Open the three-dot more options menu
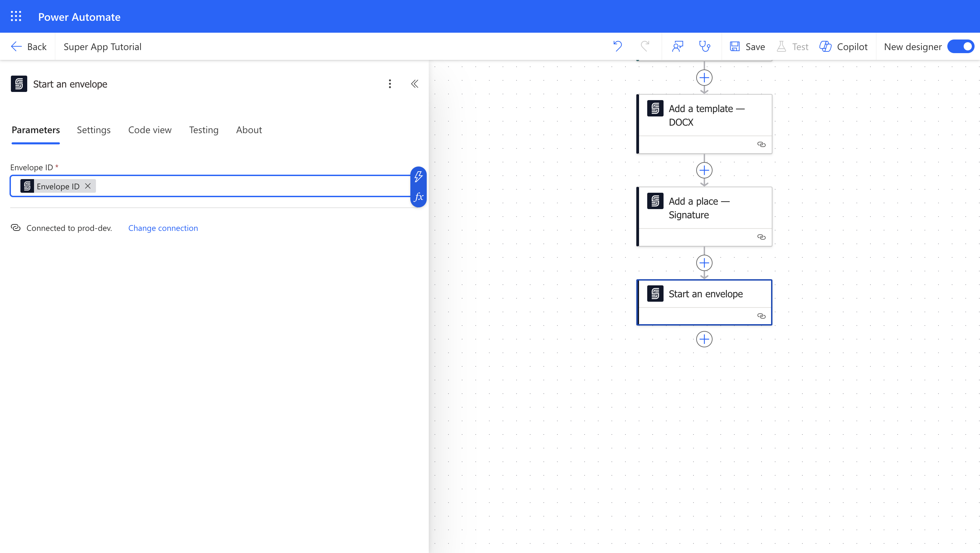This screenshot has width=980, height=553. 390,84
